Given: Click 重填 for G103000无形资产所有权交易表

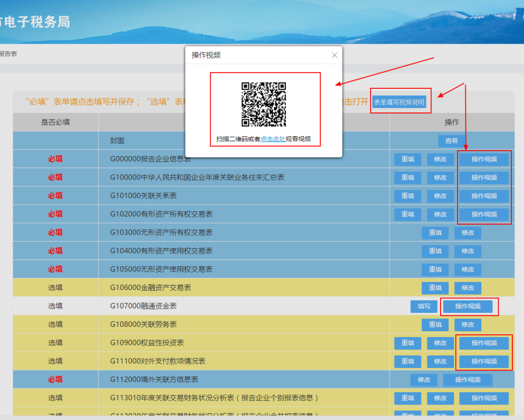Looking at the screenshot, I should point(435,233).
